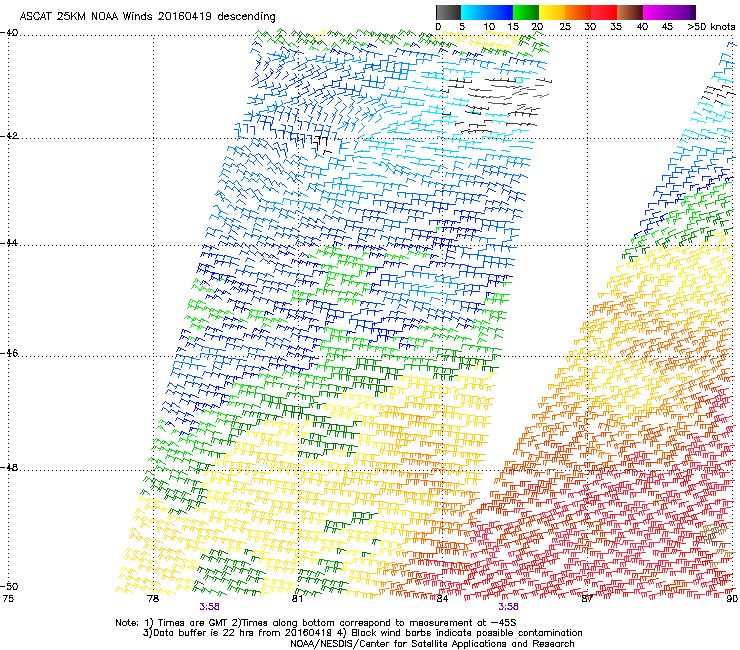Image resolution: width=740 pixels, height=650 pixels.
Task: Click the brown 35-40 knots legend swatch
Action: tap(630, 12)
